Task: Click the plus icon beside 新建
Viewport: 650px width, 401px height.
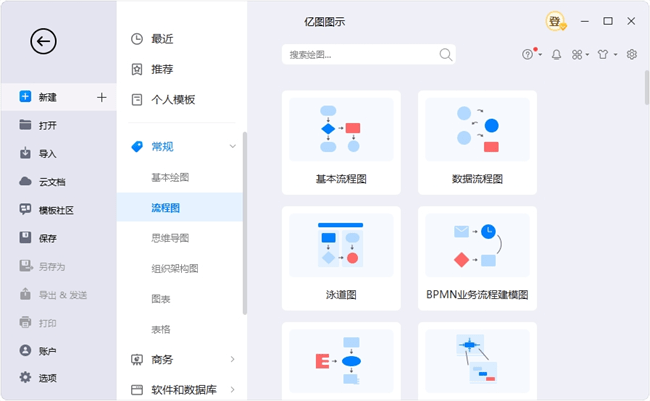Action: click(101, 97)
